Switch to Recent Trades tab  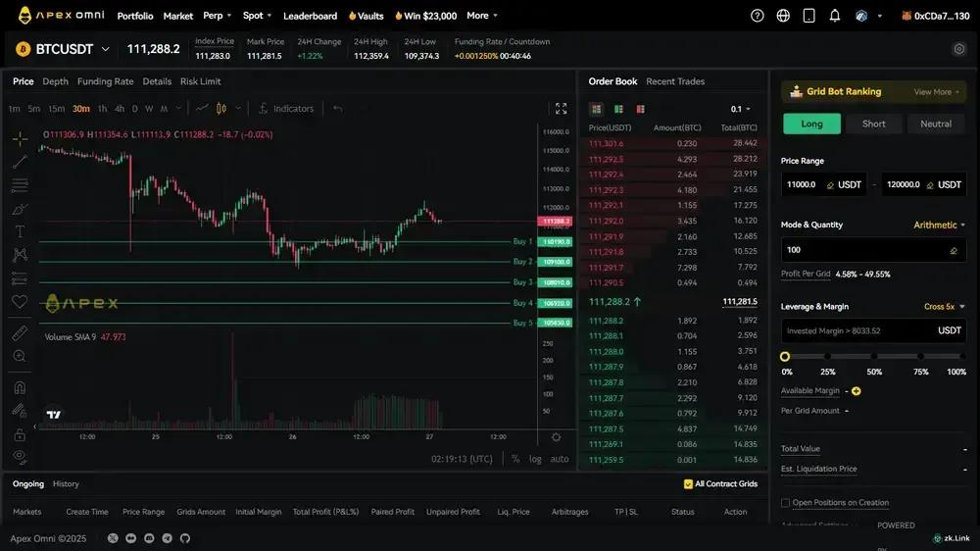675,81
